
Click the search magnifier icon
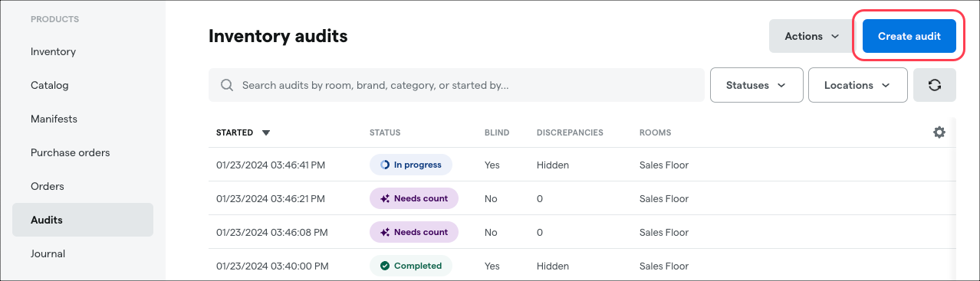(227, 85)
